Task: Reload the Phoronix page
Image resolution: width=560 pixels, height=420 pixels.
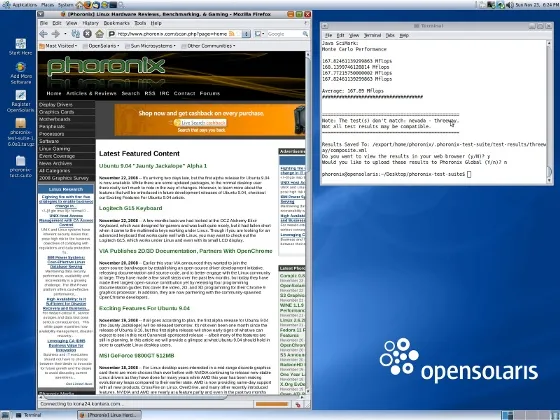Action: 76,34
